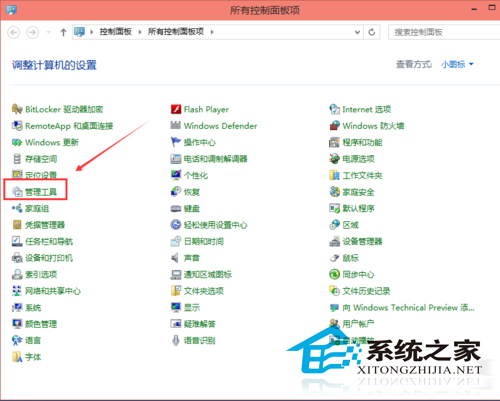Select the 所有控制面板项 breadcrumb item
This screenshot has height=401, width=500.
[x=176, y=32]
